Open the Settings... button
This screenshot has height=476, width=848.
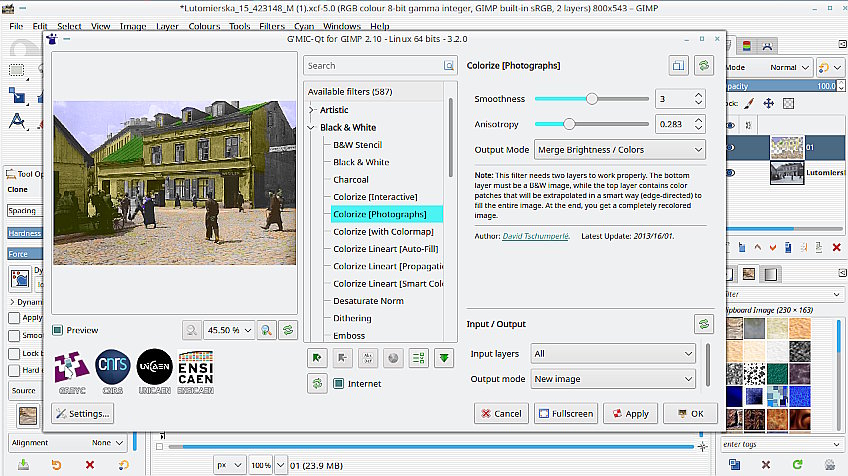pyautogui.click(x=82, y=413)
